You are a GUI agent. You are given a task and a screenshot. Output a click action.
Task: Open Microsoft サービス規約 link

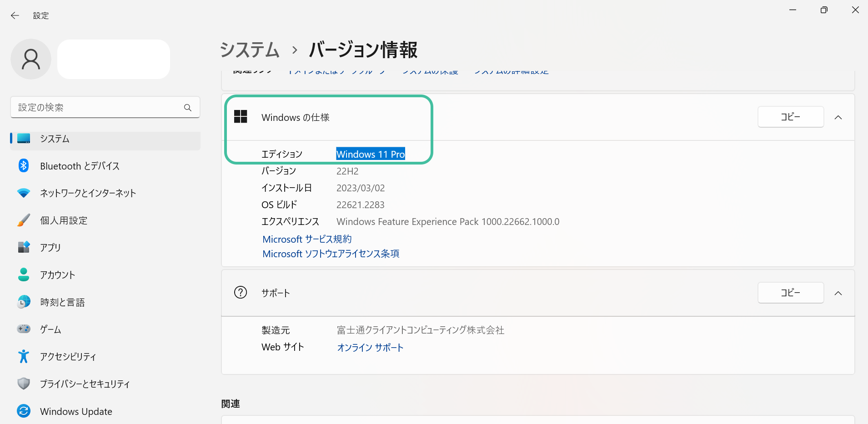(307, 239)
